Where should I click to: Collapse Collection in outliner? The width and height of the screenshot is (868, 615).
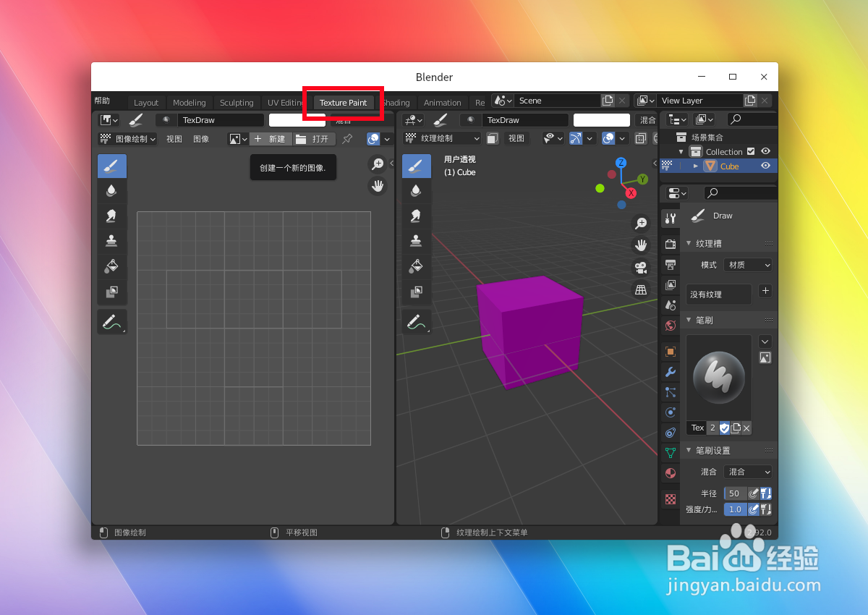pyautogui.click(x=681, y=151)
